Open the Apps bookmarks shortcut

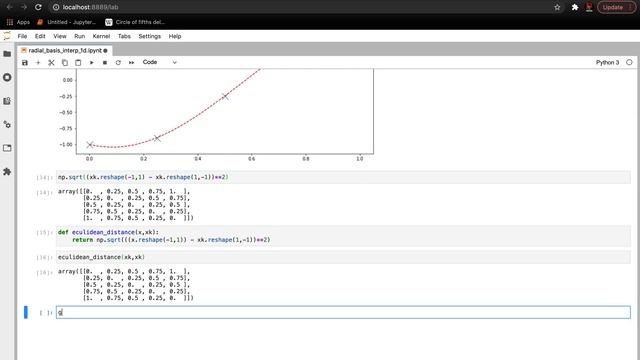(18, 22)
